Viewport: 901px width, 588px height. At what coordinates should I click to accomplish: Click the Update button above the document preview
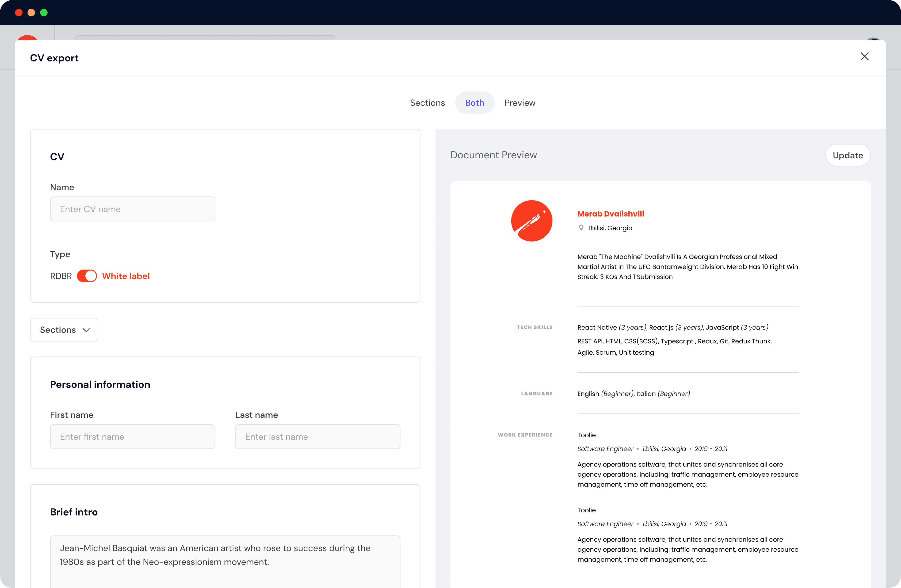pos(848,155)
